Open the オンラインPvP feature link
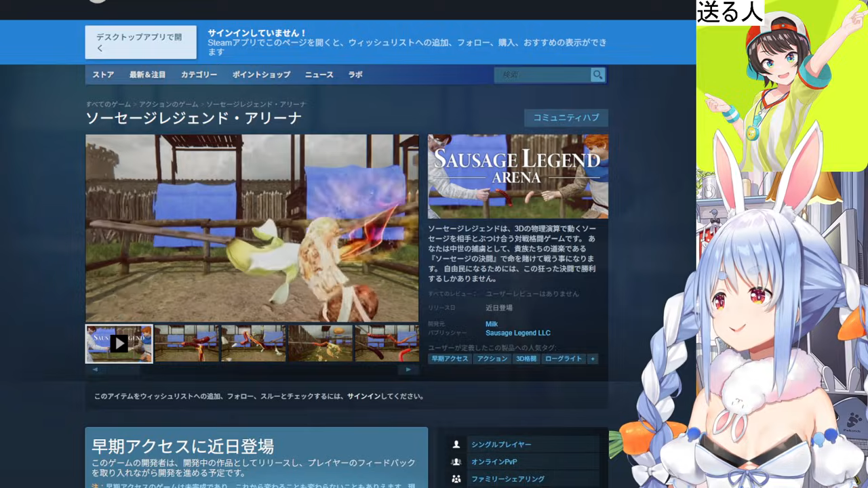868x488 pixels. 494,462
